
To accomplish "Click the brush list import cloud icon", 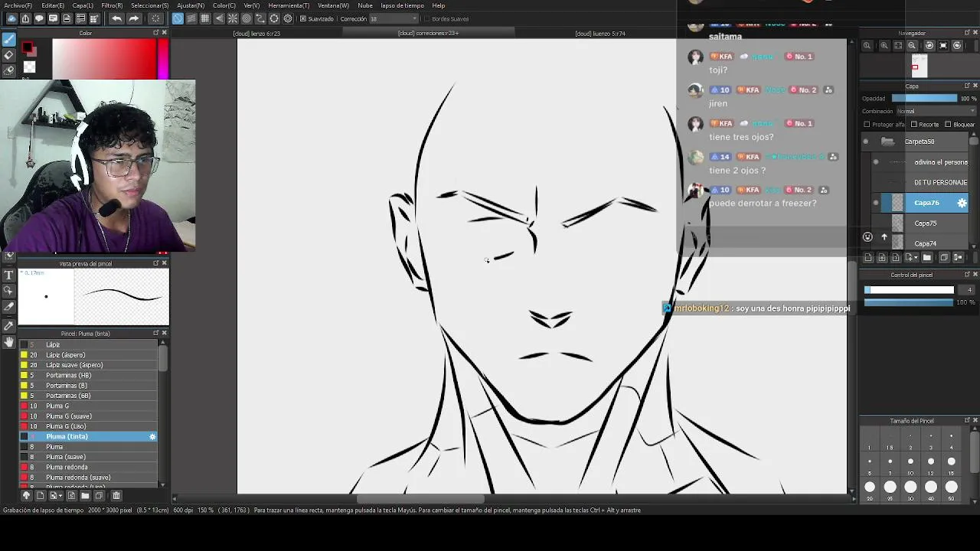I will [x=26, y=496].
